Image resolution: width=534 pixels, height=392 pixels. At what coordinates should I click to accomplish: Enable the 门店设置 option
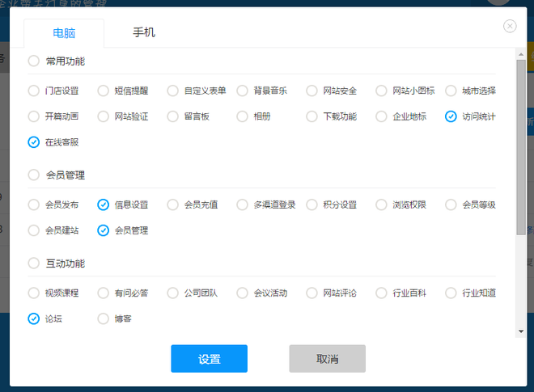[x=33, y=91]
